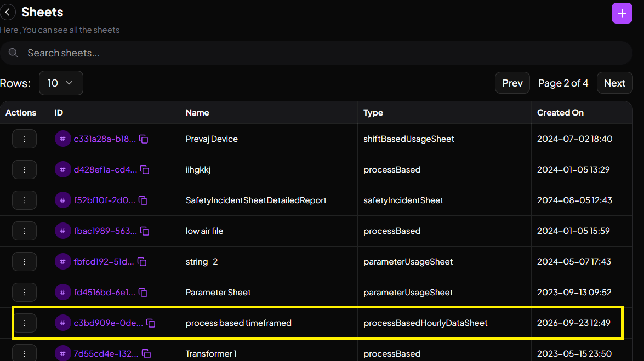Image resolution: width=644 pixels, height=361 pixels.
Task: Open actions menu for process based timeframed row
Action: pyautogui.click(x=24, y=323)
